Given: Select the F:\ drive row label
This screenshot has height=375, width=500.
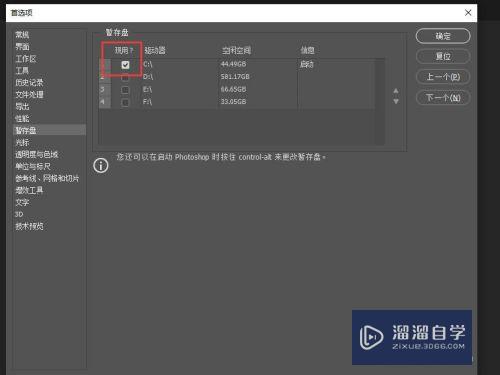Looking at the screenshot, I should coord(147,102).
